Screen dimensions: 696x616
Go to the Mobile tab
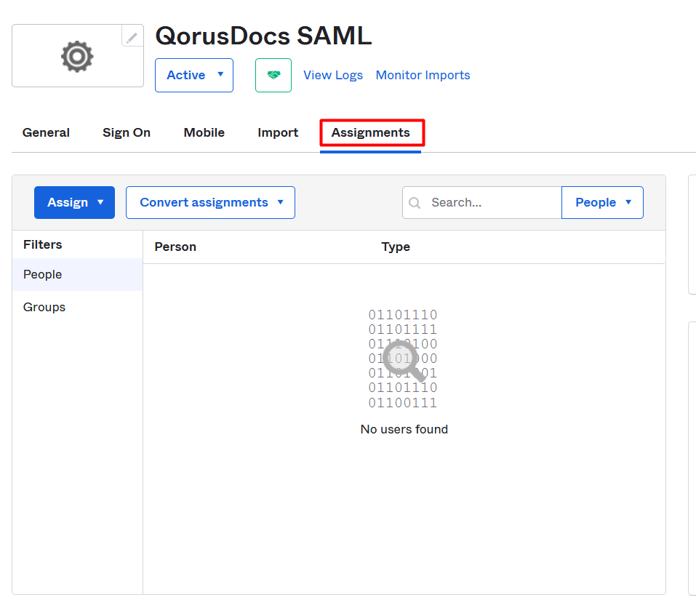click(x=204, y=133)
